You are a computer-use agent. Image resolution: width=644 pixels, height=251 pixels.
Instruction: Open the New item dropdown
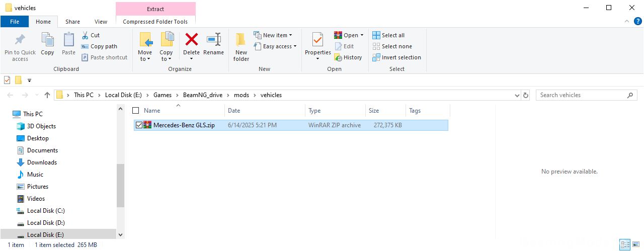coord(273,35)
